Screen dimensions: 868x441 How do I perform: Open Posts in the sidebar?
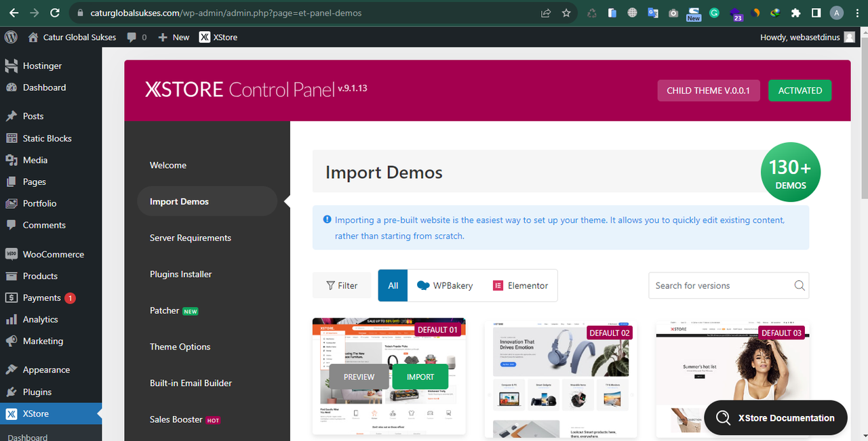(x=33, y=116)
